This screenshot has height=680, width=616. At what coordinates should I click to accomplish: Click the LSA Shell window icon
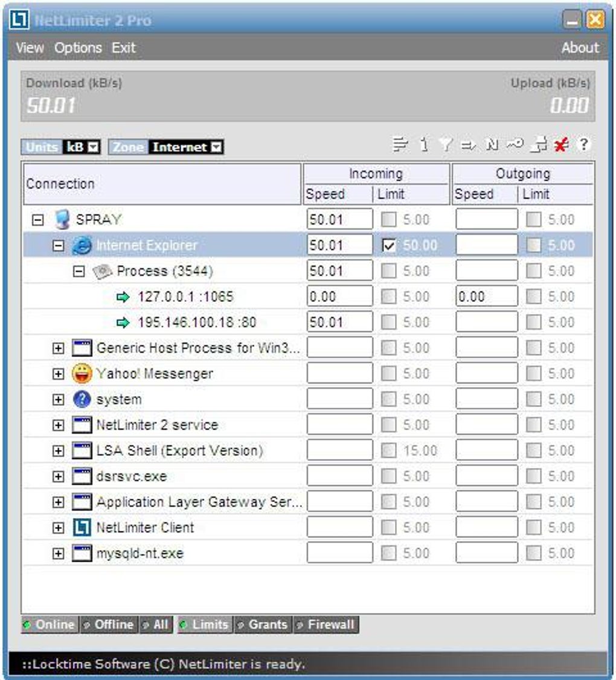[x=82, y=451]
